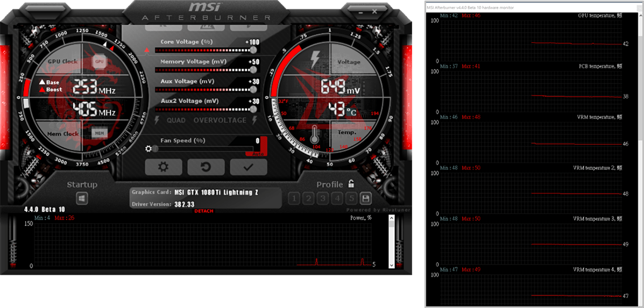644x308 pixels.
Task: Click the Aux2 Voltage slider knob
Action: point(254,109)
